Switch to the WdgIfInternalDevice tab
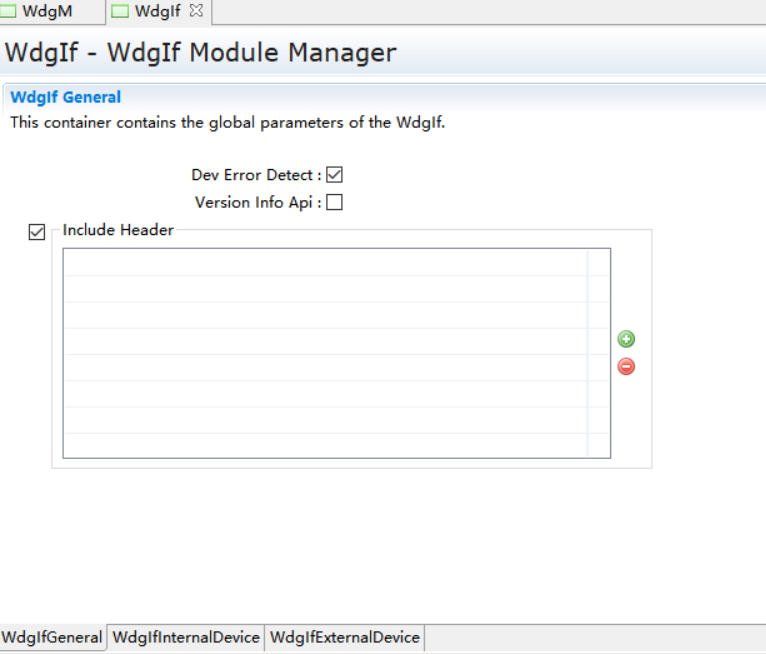 click(186, 637)
